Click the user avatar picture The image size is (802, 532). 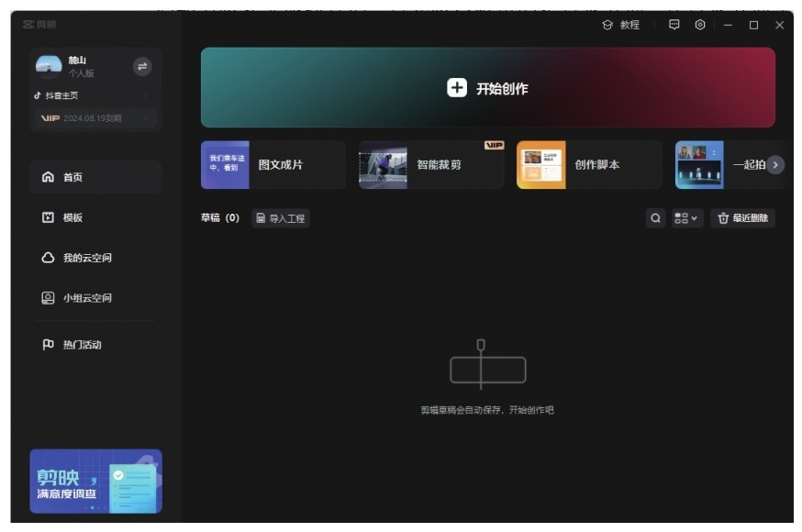click(x=49, y=66)
